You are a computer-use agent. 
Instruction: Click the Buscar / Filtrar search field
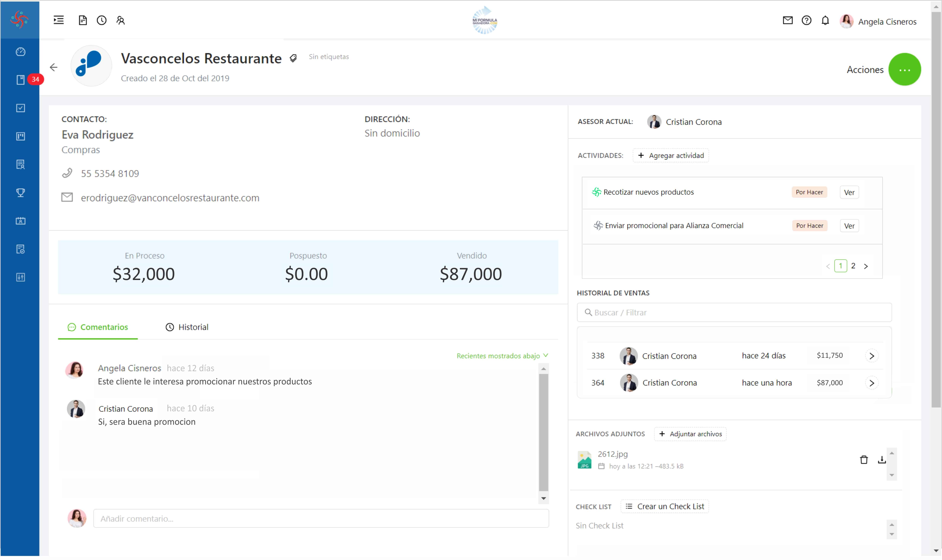[x=734, y=313]
